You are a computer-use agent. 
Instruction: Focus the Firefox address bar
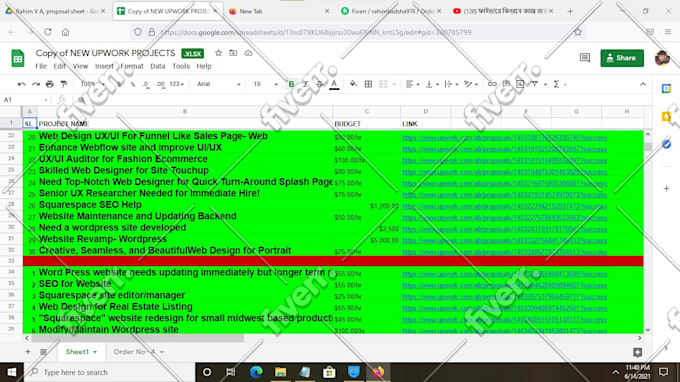coord(356,32)
